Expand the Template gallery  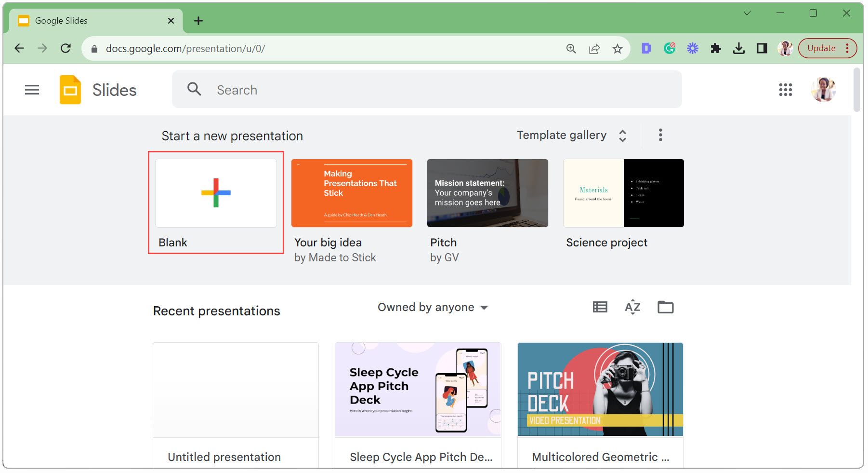click(x=571, y=135)
